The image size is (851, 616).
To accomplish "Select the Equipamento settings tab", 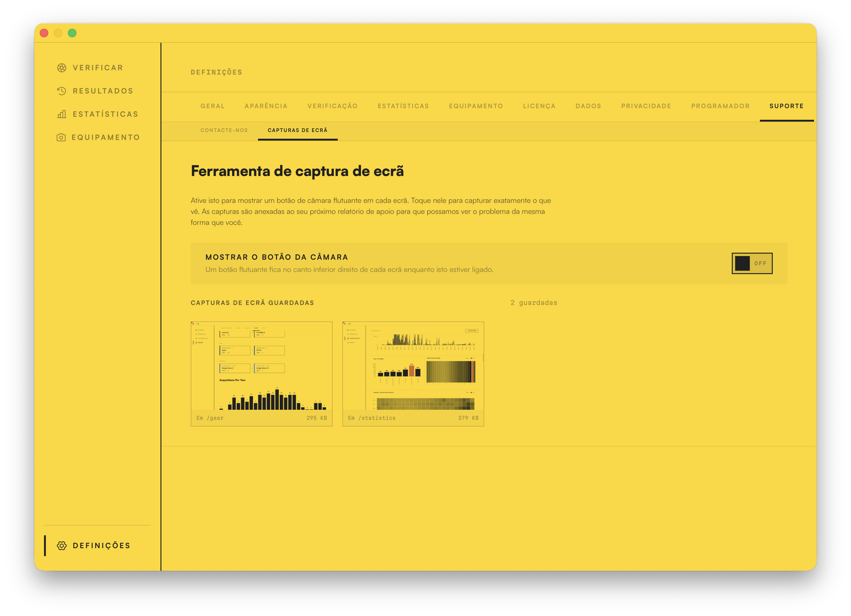I will [x=476, y=106].
